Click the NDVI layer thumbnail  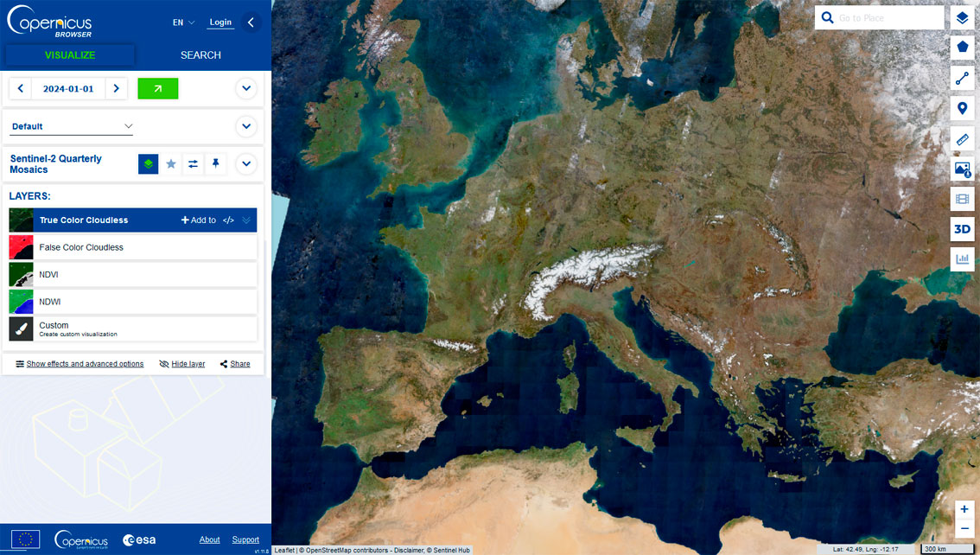point(22,274)
